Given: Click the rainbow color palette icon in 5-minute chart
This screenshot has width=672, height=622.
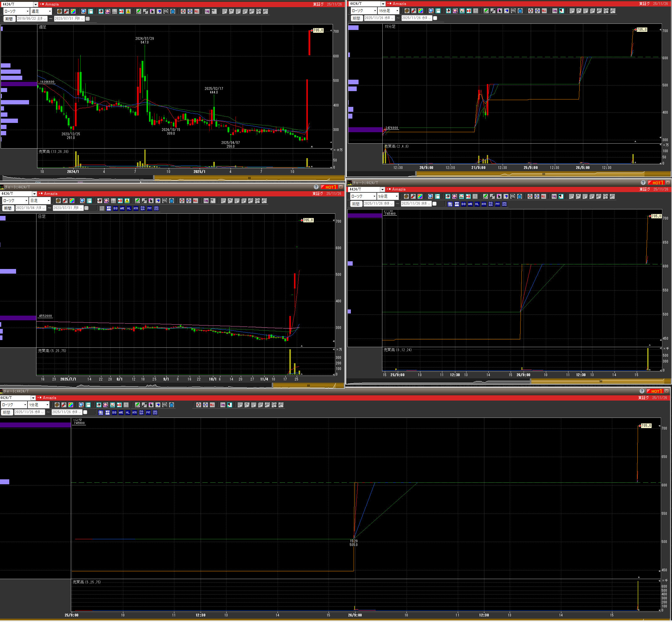Looking at the screenshot, I should point(420,196).
